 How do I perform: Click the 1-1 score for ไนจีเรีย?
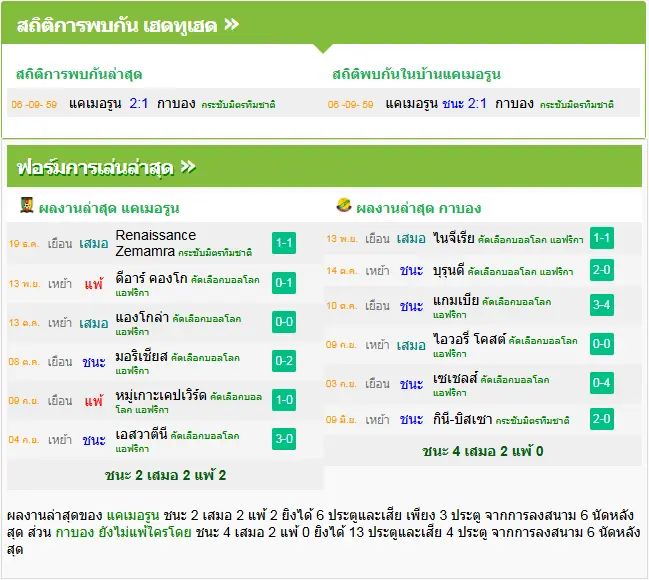pyautogui.click(x=602, y=238)
